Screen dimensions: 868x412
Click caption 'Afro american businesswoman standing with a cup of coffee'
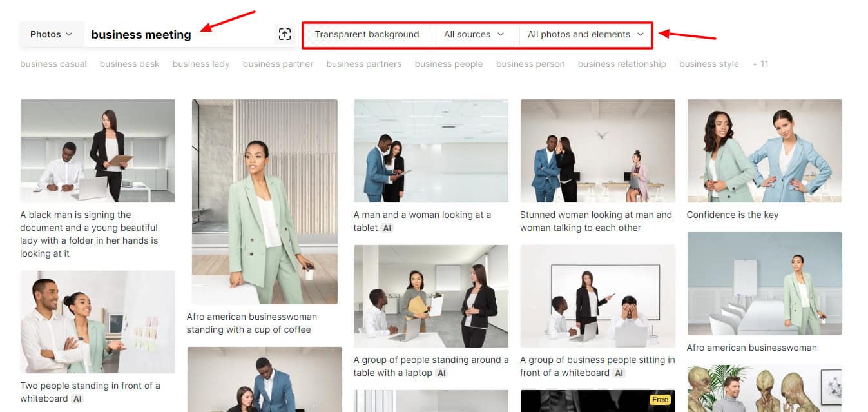tap(252, 323)
